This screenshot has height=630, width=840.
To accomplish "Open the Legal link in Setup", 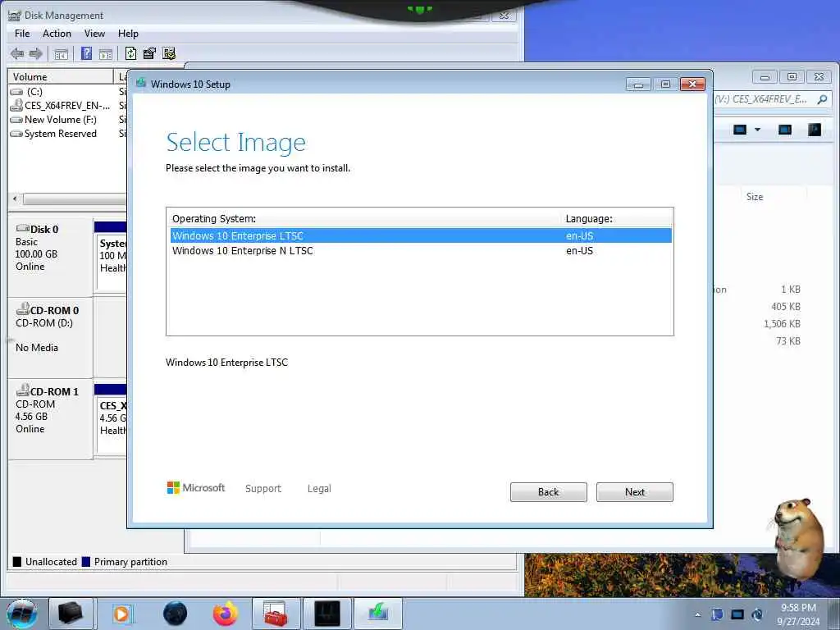I will click(x=319, y=489).
